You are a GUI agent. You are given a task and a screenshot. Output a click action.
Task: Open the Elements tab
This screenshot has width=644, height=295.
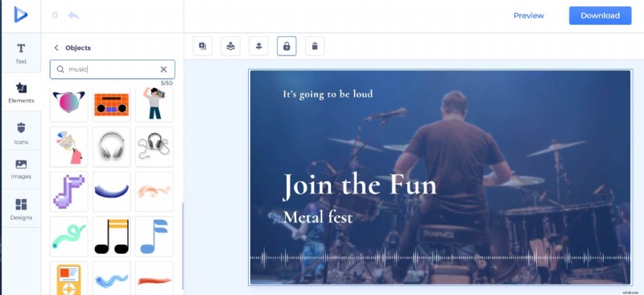(21, 92)
